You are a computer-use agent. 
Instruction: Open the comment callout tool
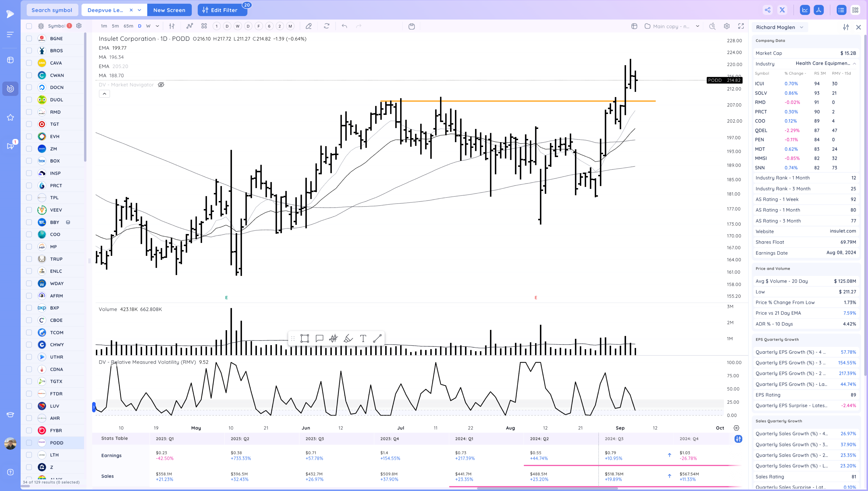point(319,339)
